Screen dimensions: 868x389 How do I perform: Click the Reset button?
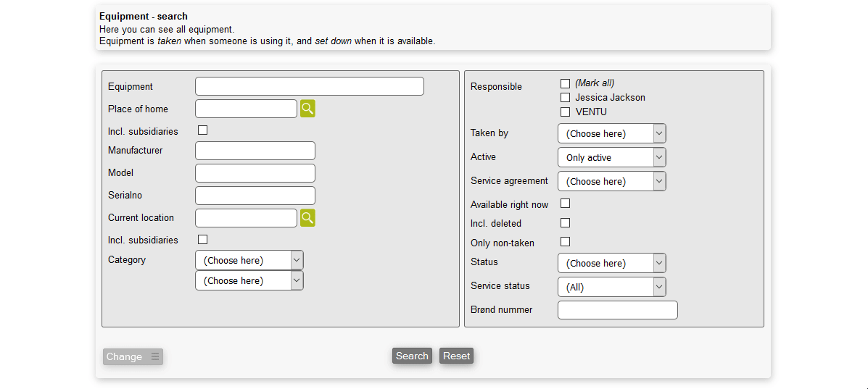pos(456,356)
